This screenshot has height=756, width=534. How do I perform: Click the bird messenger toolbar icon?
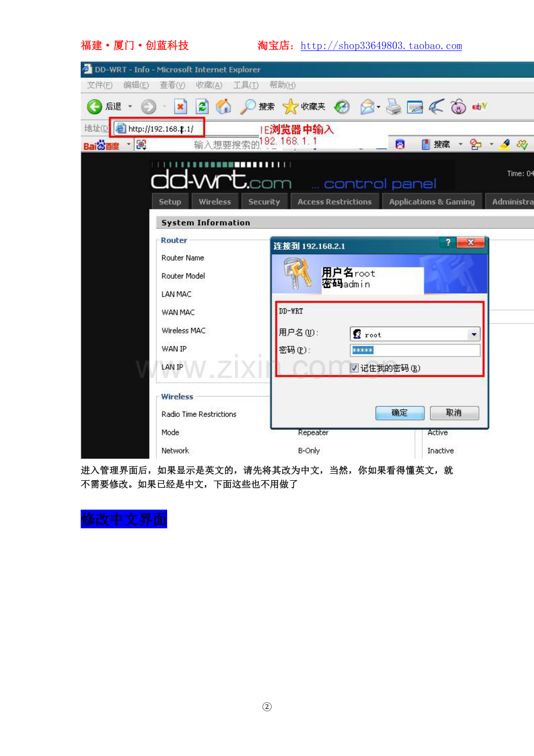click(436, 106)
